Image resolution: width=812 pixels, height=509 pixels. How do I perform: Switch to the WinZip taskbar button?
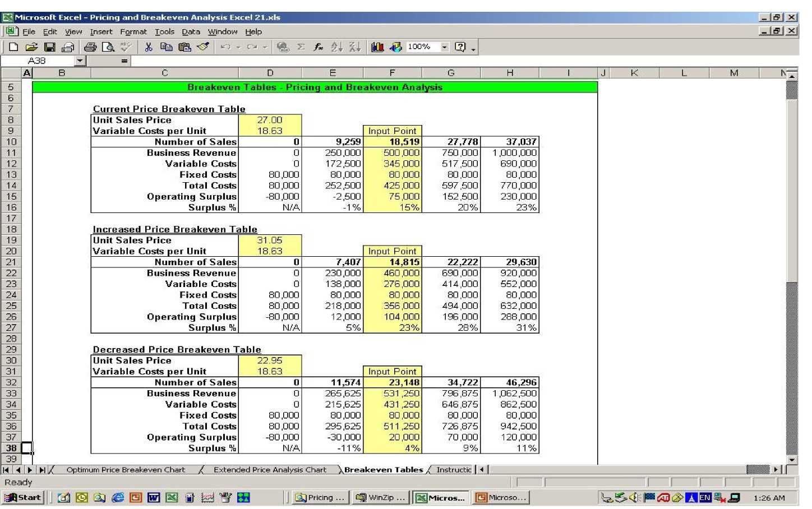380,498
